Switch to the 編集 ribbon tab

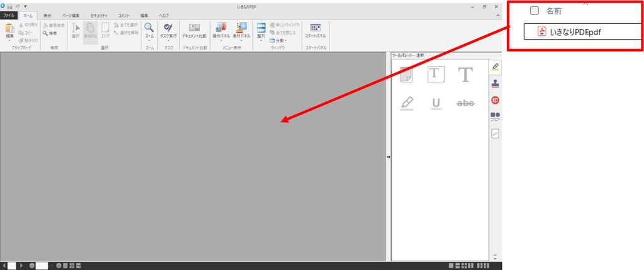144,16
